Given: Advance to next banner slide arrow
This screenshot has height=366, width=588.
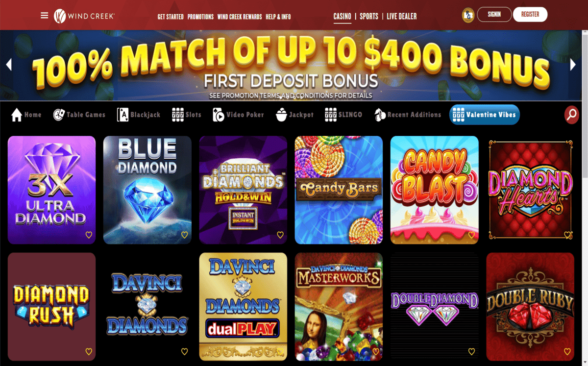Looking at the screenshot, I should pos(573,65).
